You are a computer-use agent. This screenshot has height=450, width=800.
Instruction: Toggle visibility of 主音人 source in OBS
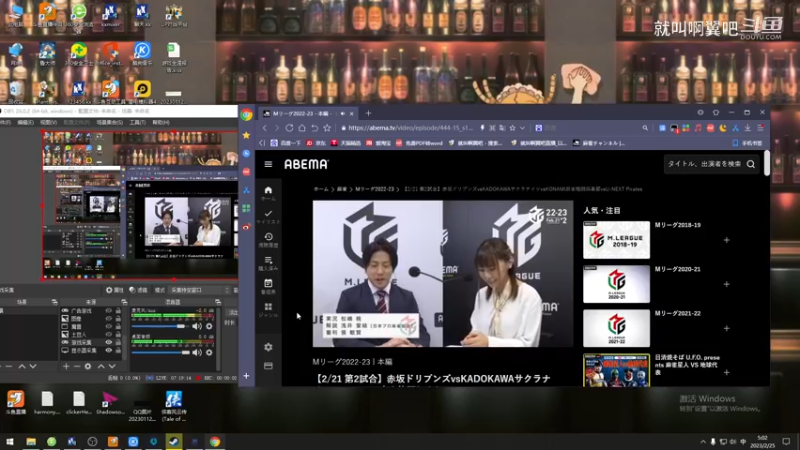pyautogui.click(x=109, y=335)
